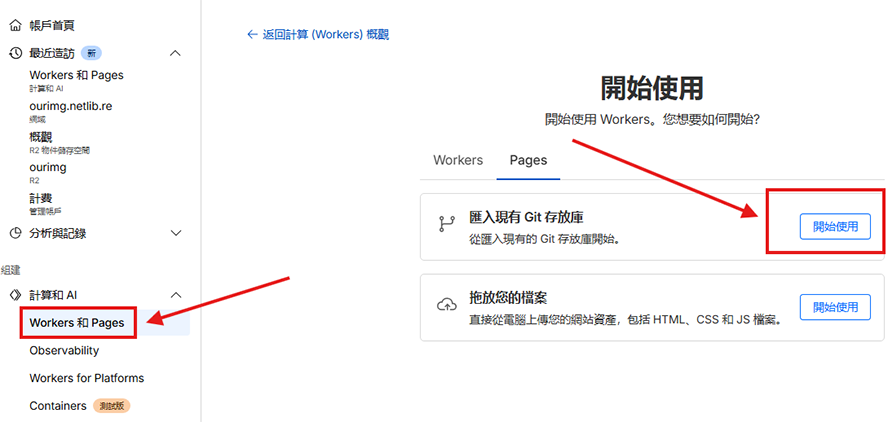Collapse the 最近造訪 section chevron
888x422 pixels.
coord(176,53)
